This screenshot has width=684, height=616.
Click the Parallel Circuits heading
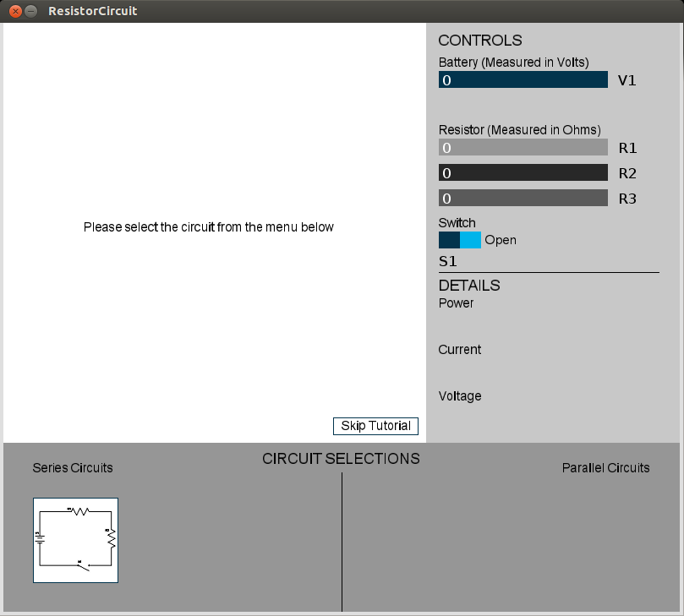pos(605,468)
